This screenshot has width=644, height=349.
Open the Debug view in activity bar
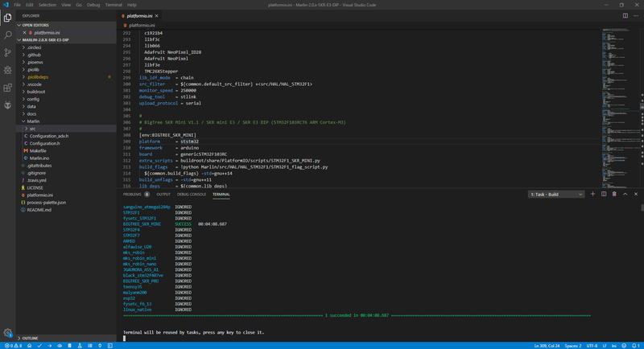(8, 70)
